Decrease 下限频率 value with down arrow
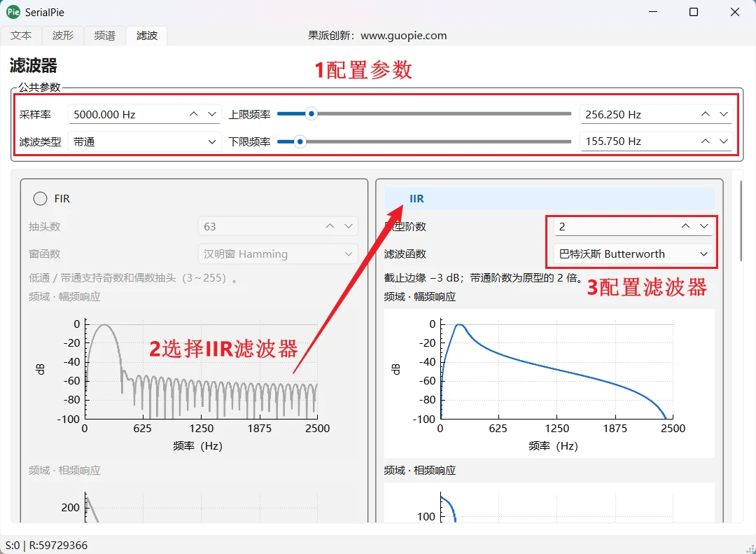Image resolution: width=756 pixels, height=554 pixels. tap(724, 141)
